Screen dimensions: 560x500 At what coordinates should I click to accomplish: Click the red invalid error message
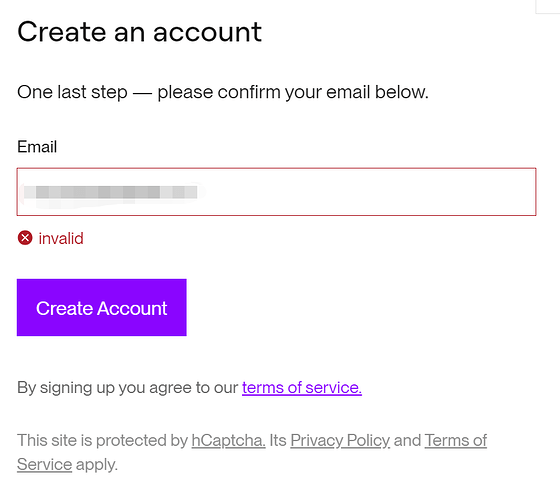click(x=61, y=238)
